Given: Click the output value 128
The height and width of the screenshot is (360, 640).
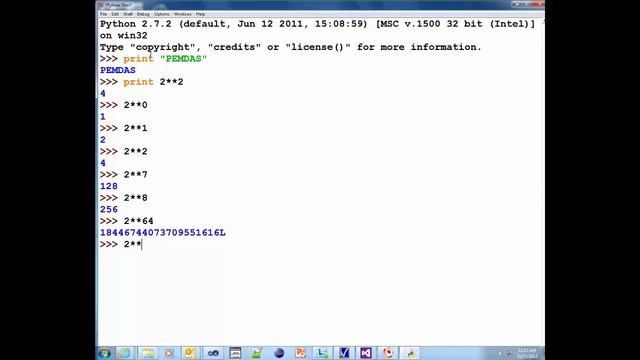Looking at the screenshot, I should (109, 186).
